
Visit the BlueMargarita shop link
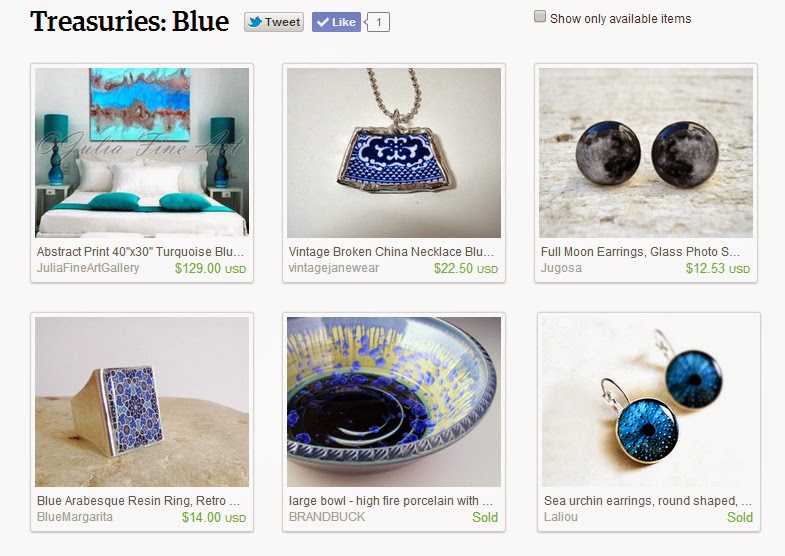[75, 517]
